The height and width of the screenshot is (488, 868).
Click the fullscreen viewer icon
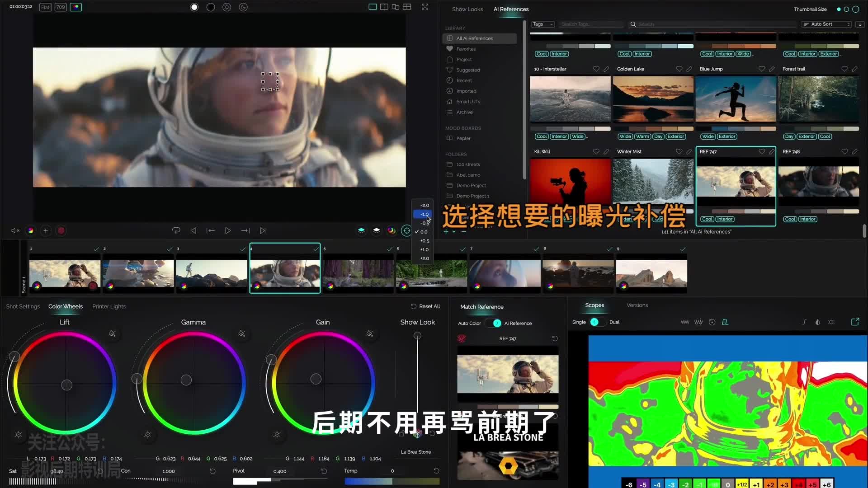(x=425, y=7)
